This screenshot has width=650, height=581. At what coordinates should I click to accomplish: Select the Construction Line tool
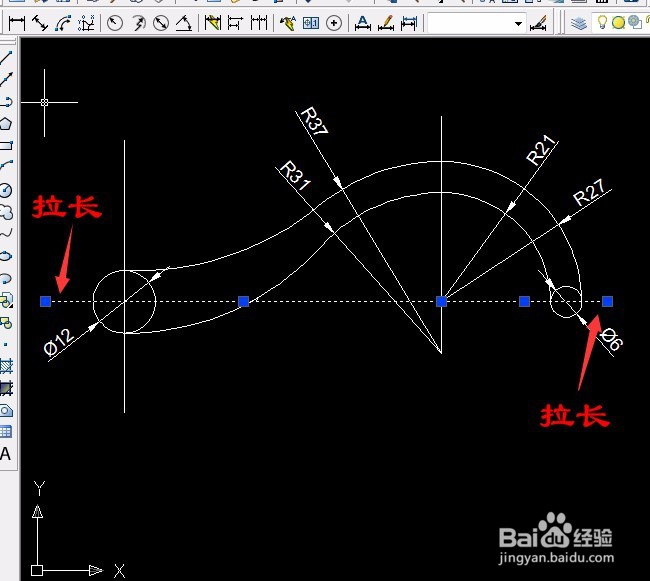(6, 79)
